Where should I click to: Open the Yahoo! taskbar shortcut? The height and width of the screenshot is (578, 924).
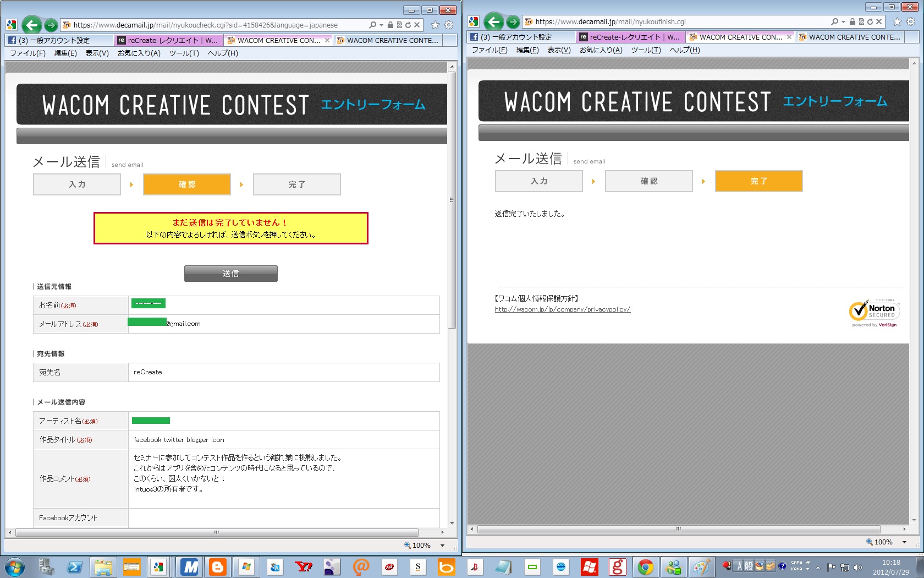tap(303, 567)
